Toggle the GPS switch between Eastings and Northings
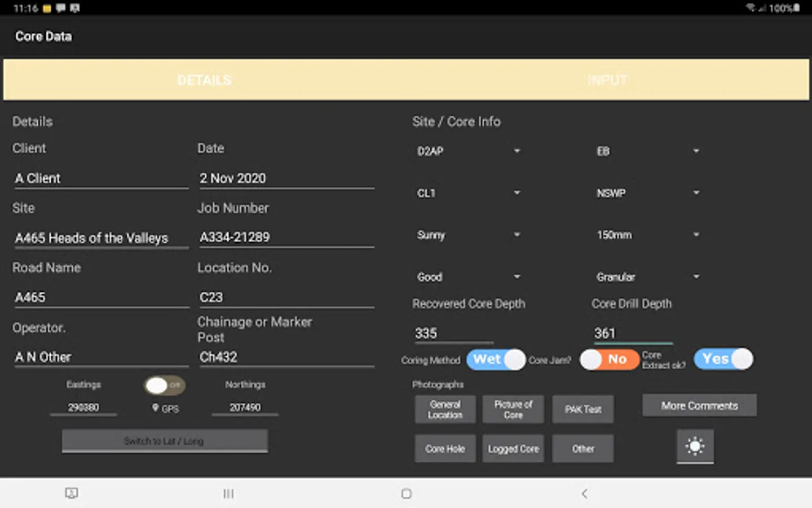 point(164,386)
